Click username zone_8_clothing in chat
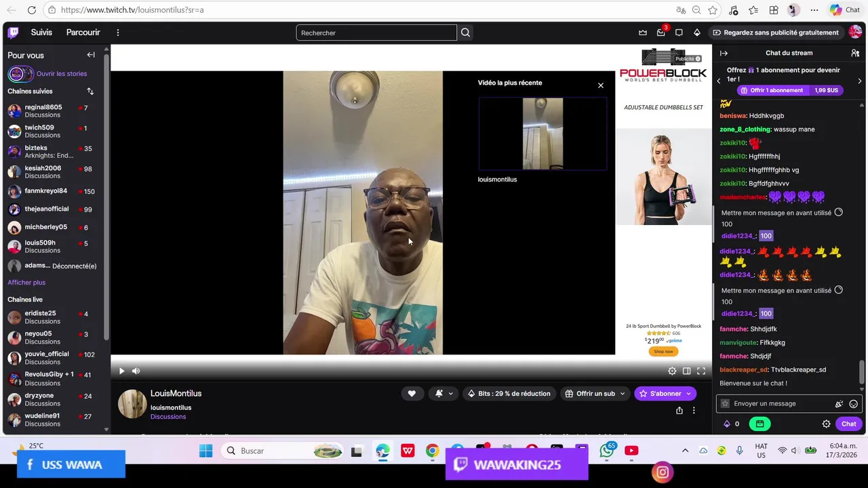The height and width of the screenshot is (488, 868). point(745,129)
